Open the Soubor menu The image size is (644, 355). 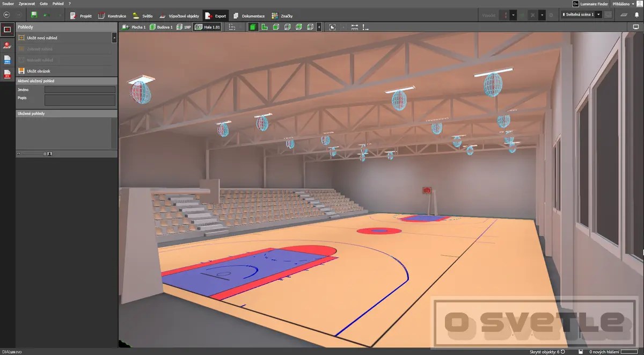[7, 3]
